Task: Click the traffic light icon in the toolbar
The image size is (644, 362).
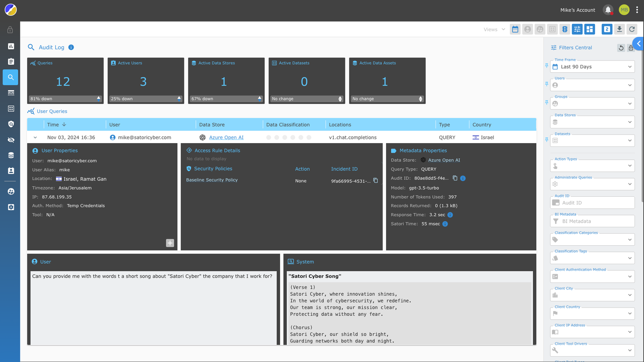Action: pos(565,29)
